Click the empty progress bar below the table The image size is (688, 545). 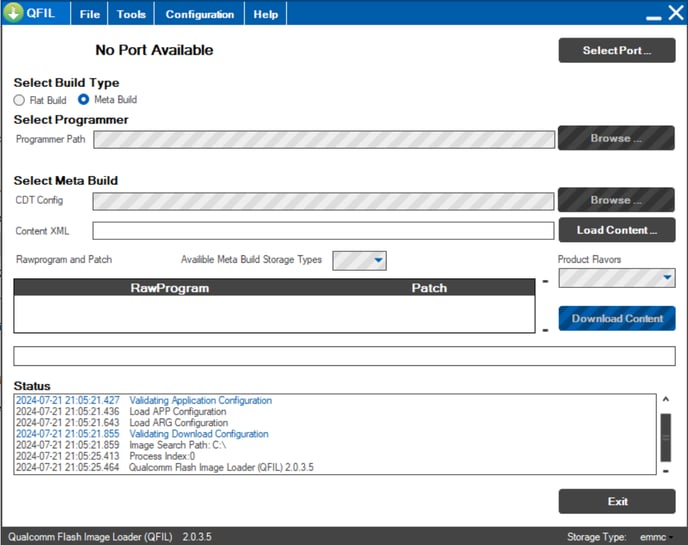pos(344,356)
